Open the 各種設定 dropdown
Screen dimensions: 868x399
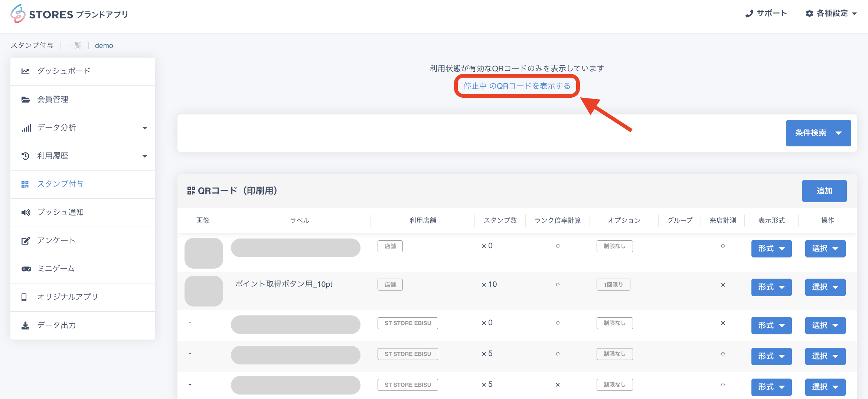[832, 13]
